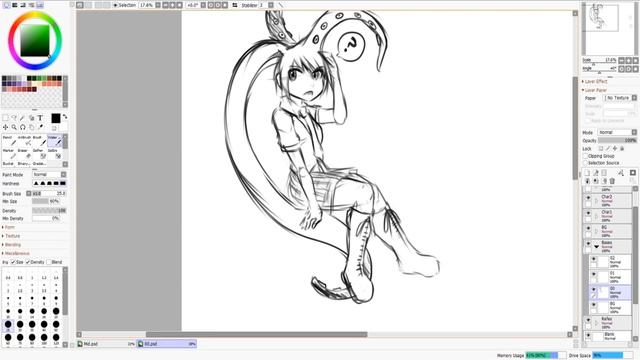Click the zoom percentage field in toolbar
This screenshot has height=360, width=640.
pos(147,5)
